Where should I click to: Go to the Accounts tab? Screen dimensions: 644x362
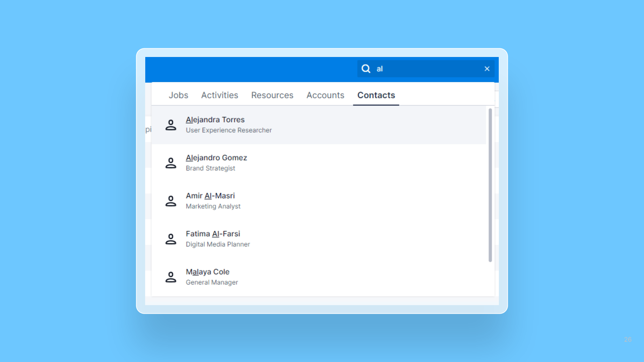[x=325, y=95]
